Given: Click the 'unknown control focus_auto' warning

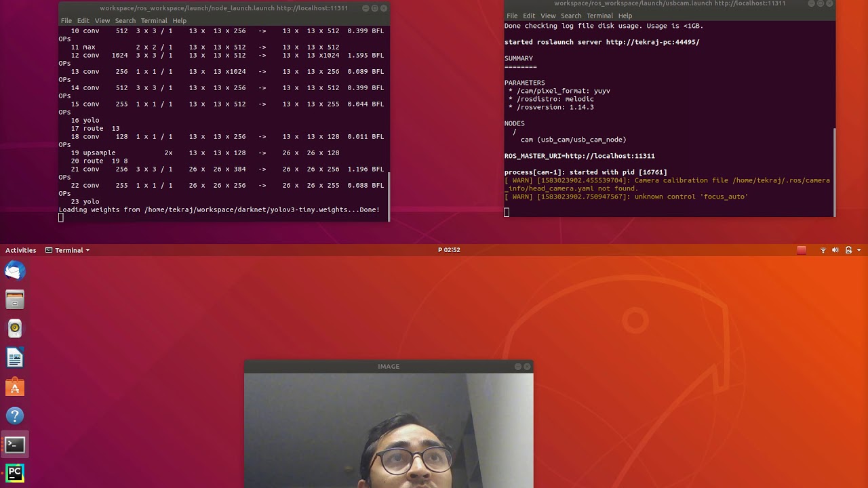Looking at the screenshot, I should (626, 197).
